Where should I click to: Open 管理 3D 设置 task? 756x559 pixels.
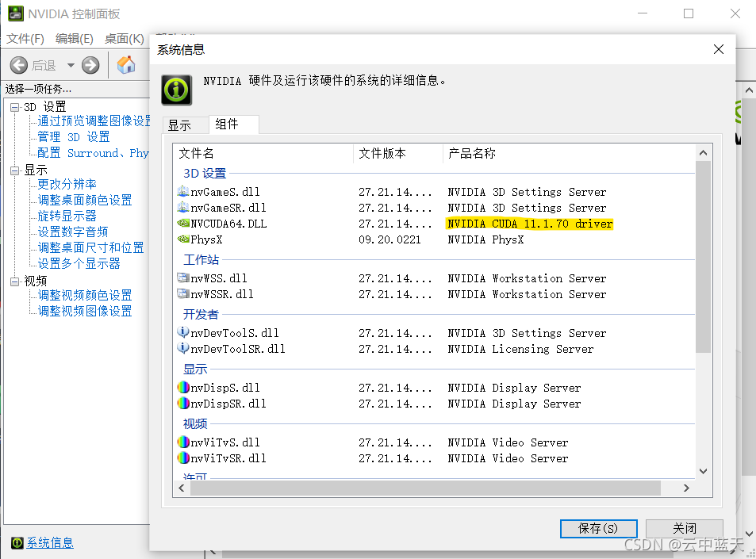point(74,137)
